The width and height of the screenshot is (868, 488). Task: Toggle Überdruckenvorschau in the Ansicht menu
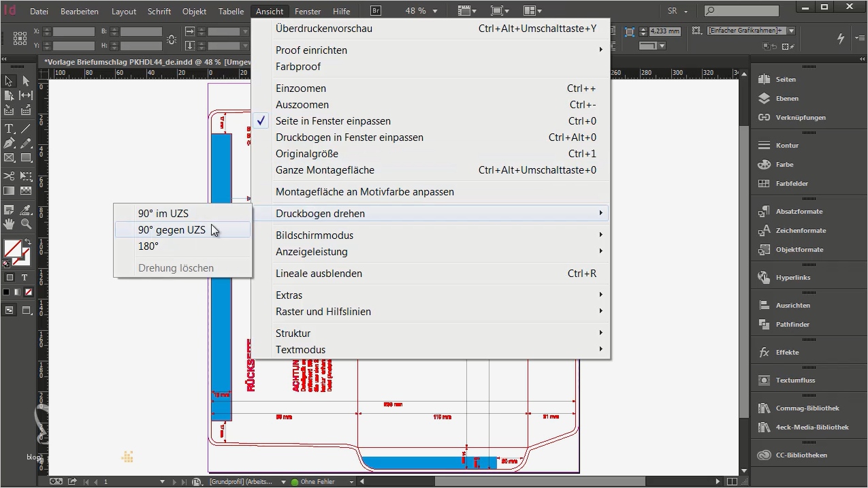pyautogui.click(x=324, y=28)
